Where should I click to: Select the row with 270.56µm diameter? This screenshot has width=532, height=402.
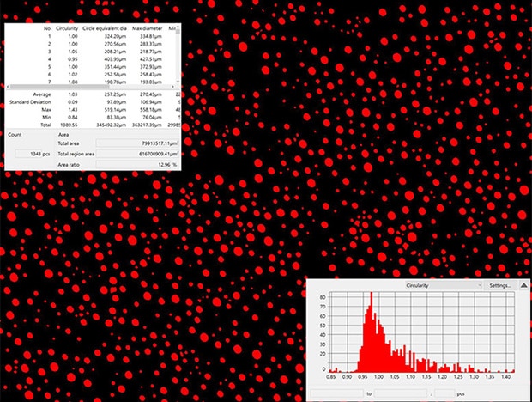click(x=92, y=44)
